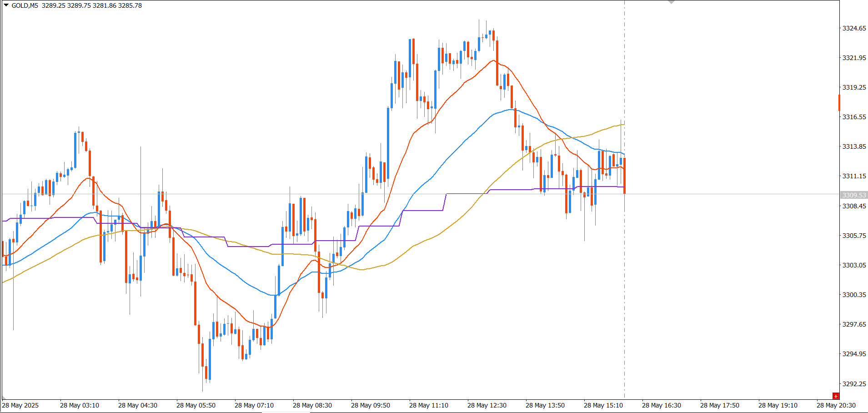This screenshot has width=868, height=413.
Task: Click the 28 May 20:30 time label
Action: click(x=836, y=405)
